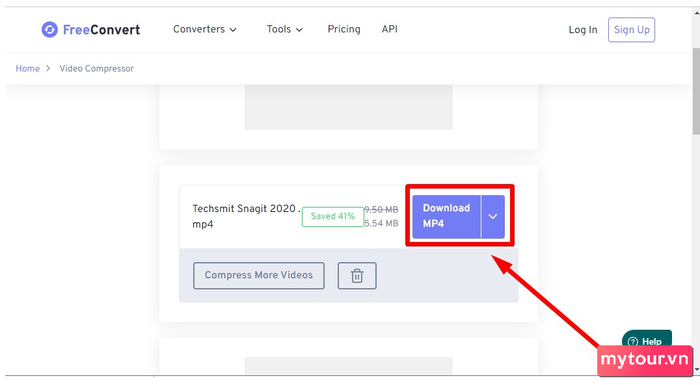
Task: Click the Sign Up button
Action: pyautogui.click(x=631, y=30)
